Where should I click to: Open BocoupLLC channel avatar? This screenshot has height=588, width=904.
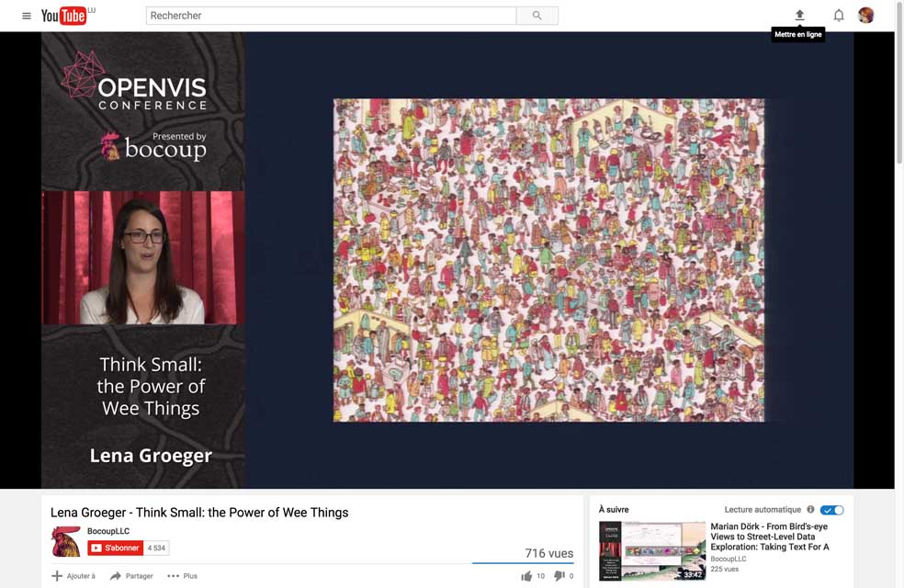65,541
